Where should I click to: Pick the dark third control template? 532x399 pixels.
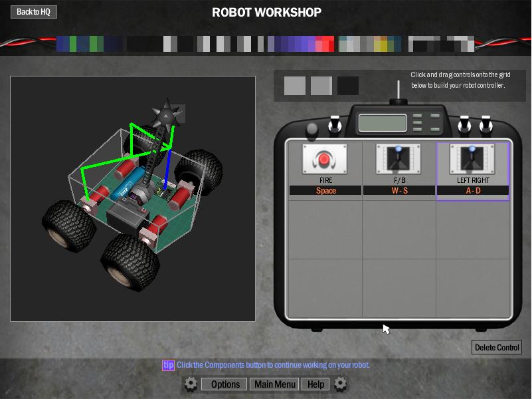(x=348, y=86)
